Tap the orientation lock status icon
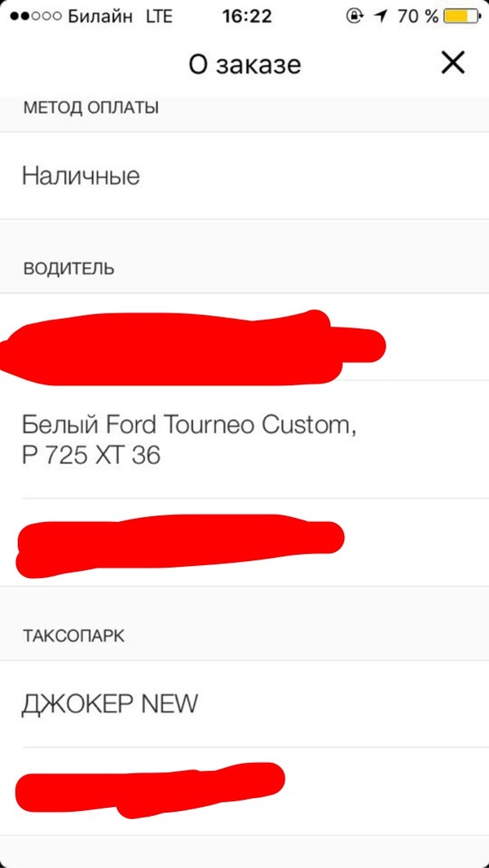This screenshot has width=489, height=868. pos(355,17)
